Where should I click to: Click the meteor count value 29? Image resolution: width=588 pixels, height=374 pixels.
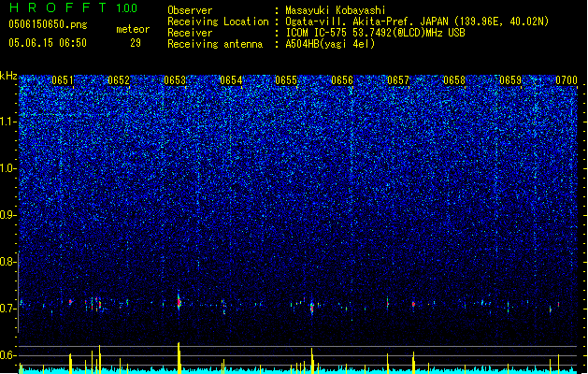click(136, 43)
